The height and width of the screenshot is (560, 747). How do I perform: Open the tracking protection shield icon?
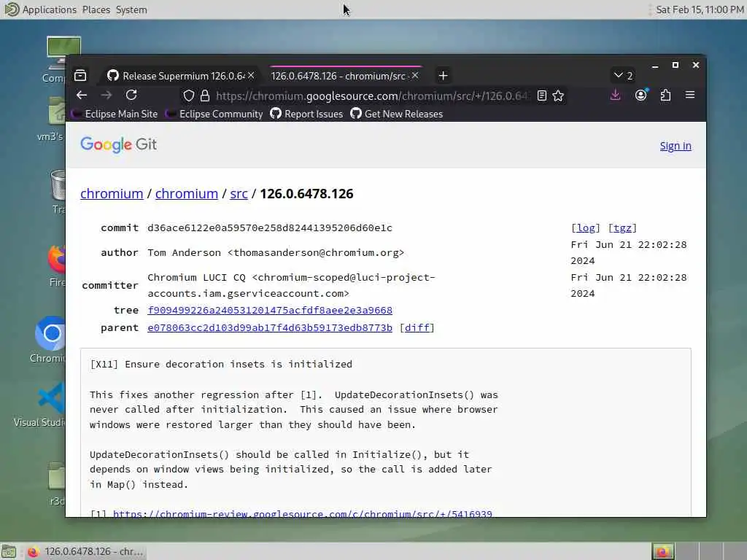(x=189, y=96)
